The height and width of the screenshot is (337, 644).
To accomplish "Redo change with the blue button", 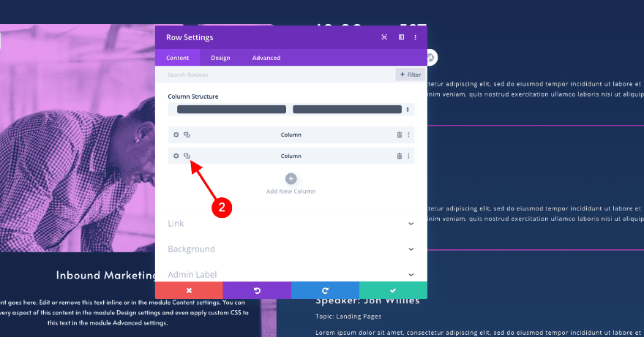I will pyautogui.click(x=325, y=290).
